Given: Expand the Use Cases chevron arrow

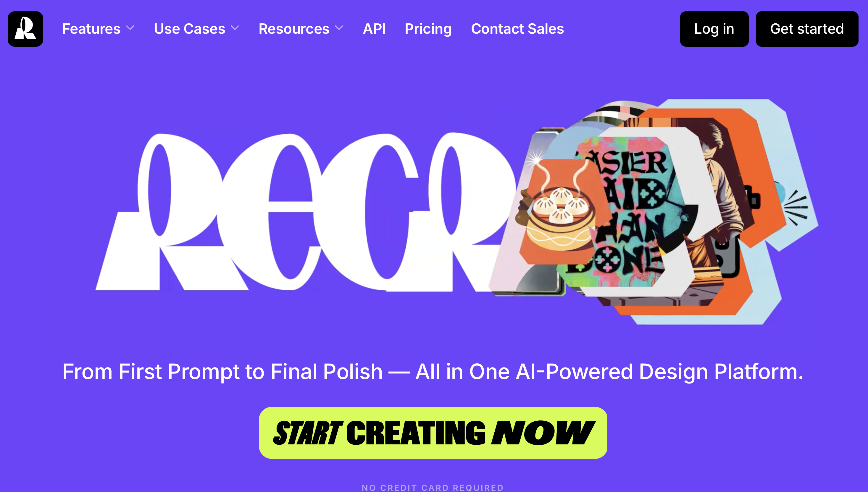Looking at the screenshot, I should point(235,28).
